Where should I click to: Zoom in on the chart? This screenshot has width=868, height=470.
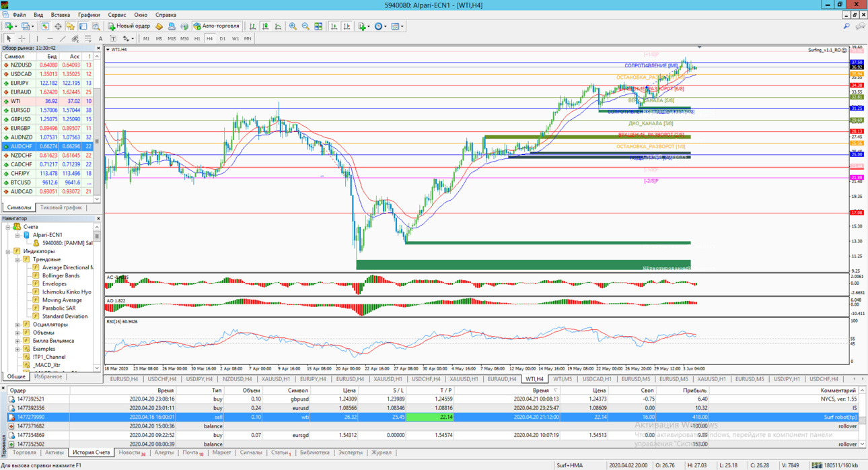click(x=293, y=26)
